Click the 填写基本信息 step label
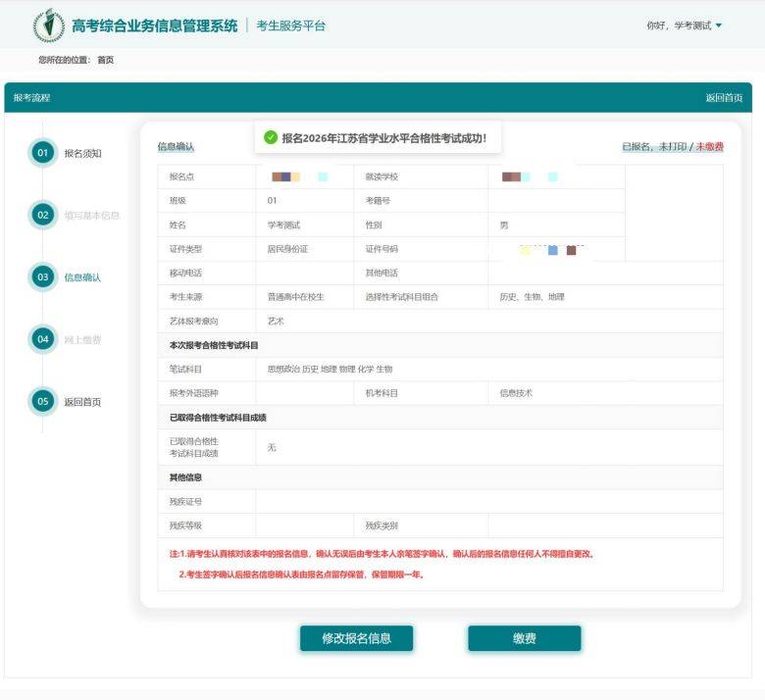The image size is (765, 700). (91, 216)
